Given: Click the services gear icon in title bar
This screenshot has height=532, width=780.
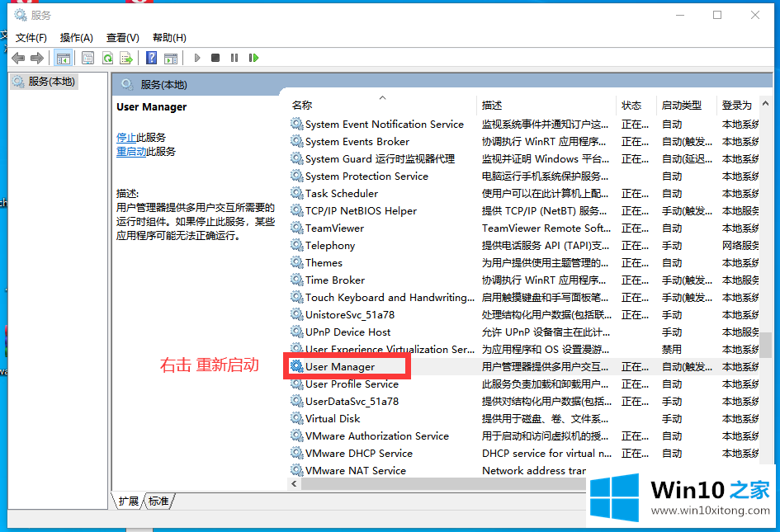Looking at the screenshot, I should 21,15.
